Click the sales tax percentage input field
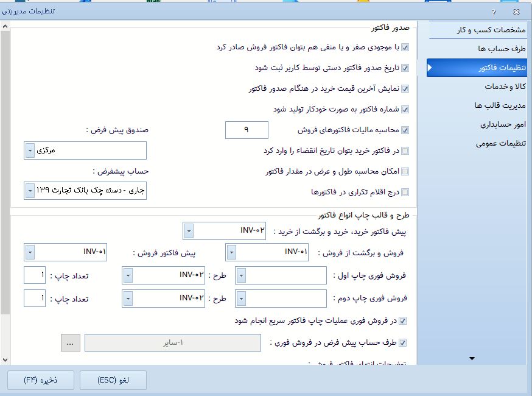The width and height of the screenshot is (532, 396). coord(246,130)
